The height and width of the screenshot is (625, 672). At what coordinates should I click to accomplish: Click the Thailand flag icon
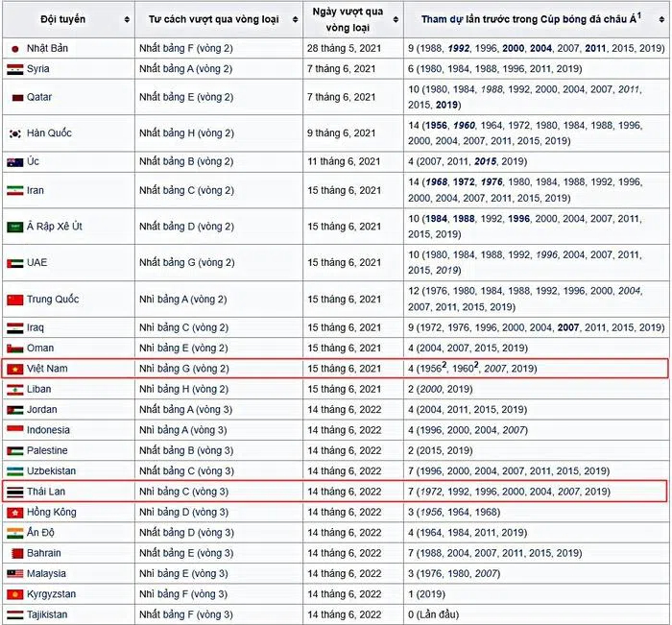tap(15, 493)
